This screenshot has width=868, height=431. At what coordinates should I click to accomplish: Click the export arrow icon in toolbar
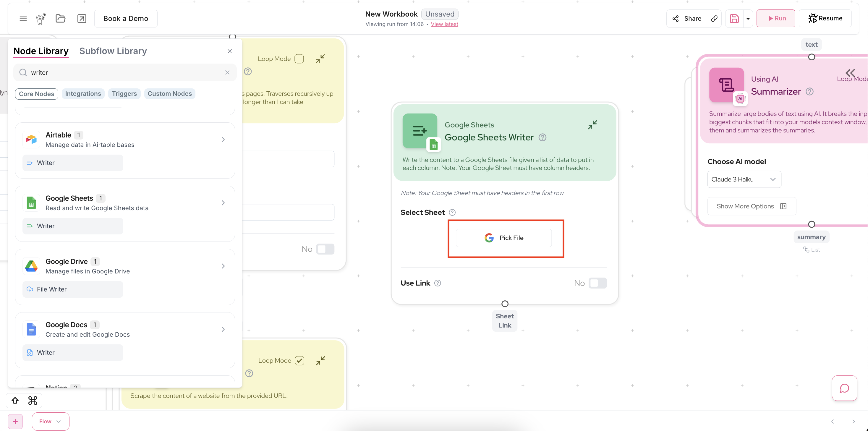click(x=82, y=19)
